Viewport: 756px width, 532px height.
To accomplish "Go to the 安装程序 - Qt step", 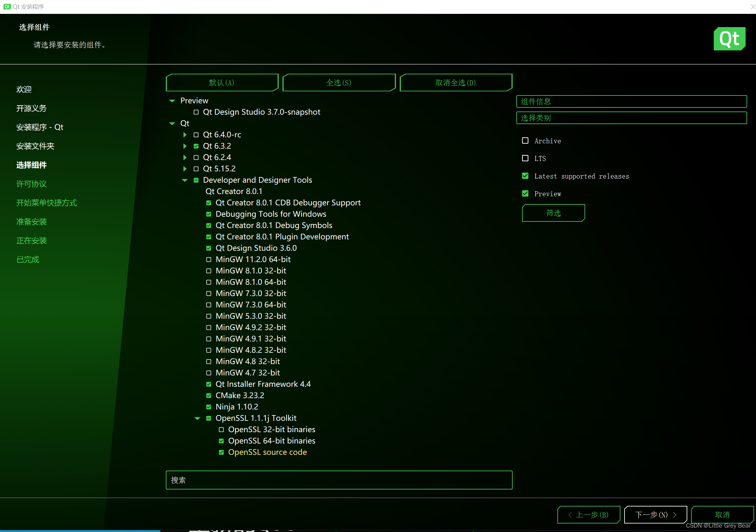I will point(40,127).
